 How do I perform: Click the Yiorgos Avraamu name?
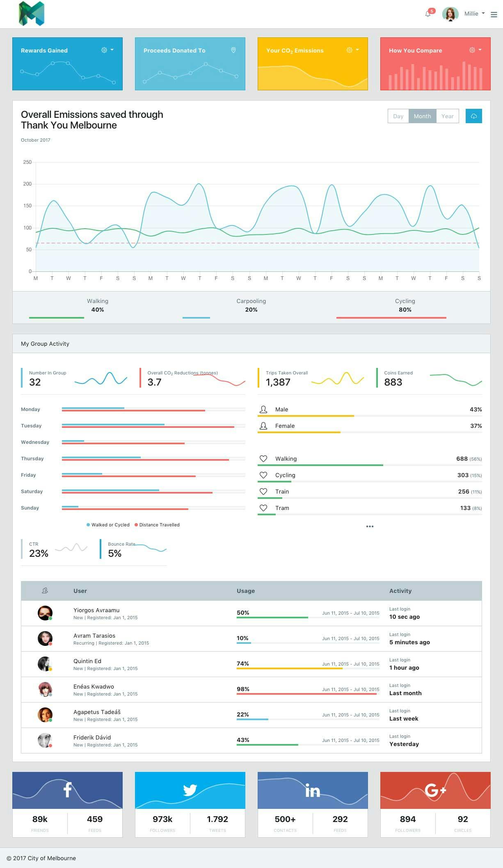tap(96, 610)
